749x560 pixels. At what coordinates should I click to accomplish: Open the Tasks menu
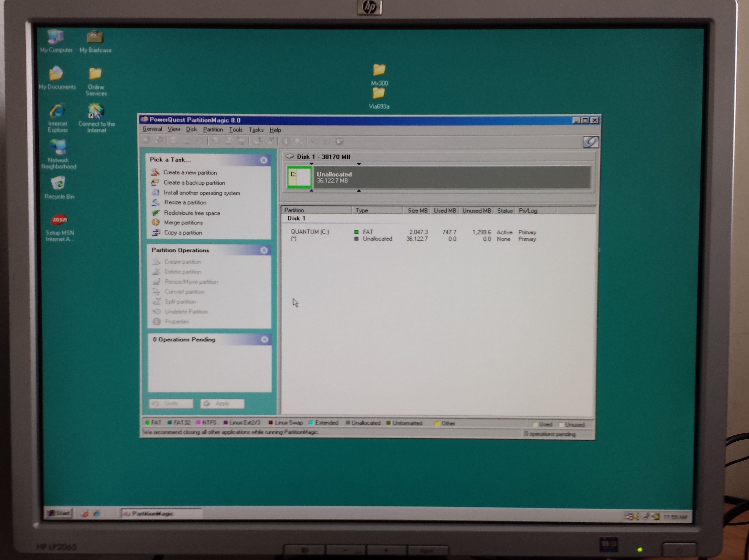coord(256,130)
